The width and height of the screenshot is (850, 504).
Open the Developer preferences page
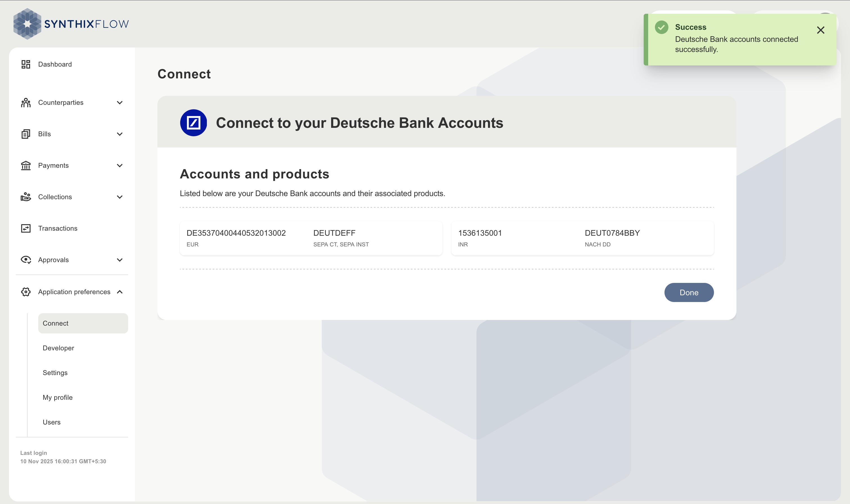click(58, 348)
